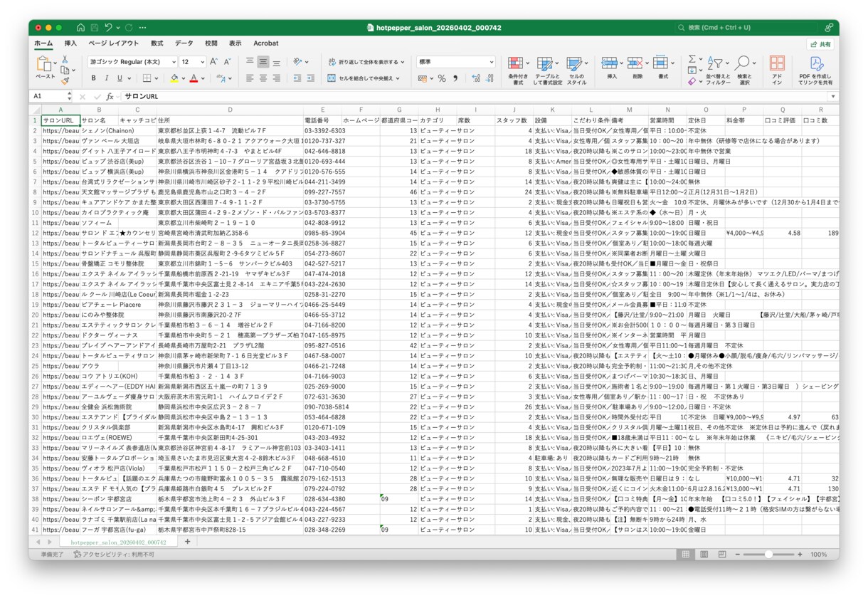Click the Save icon in title bar
Viewport: 868px width, 598px height.
point(93,28)
